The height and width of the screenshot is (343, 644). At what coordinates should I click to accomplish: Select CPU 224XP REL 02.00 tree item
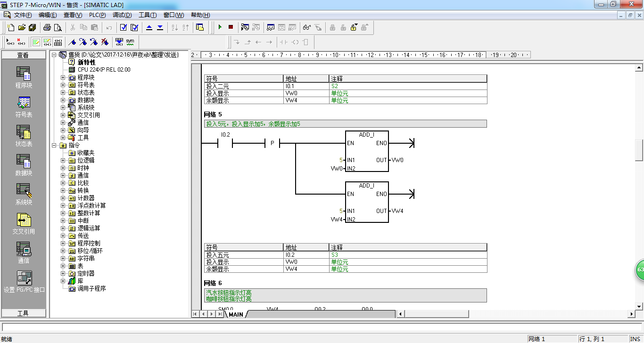coord(104,70)
